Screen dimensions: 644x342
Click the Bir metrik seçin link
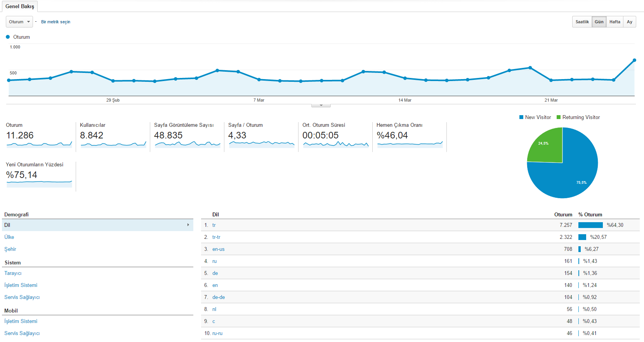tap(56, 22)
